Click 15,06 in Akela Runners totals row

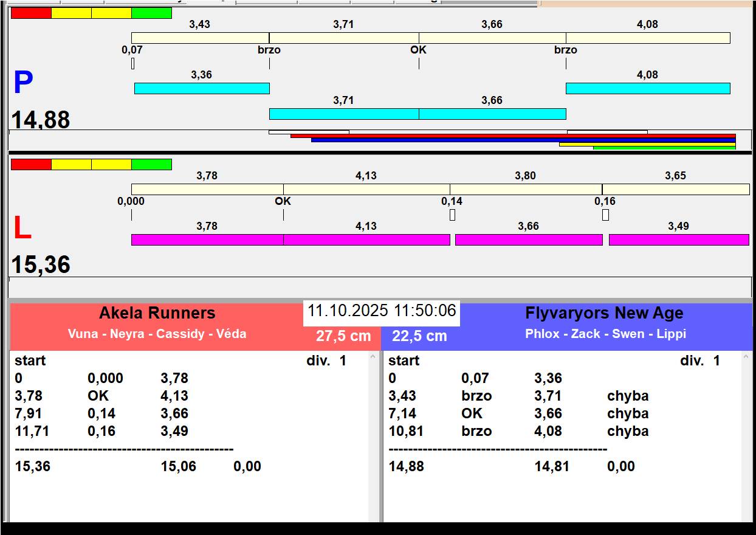tap(179, 466)
